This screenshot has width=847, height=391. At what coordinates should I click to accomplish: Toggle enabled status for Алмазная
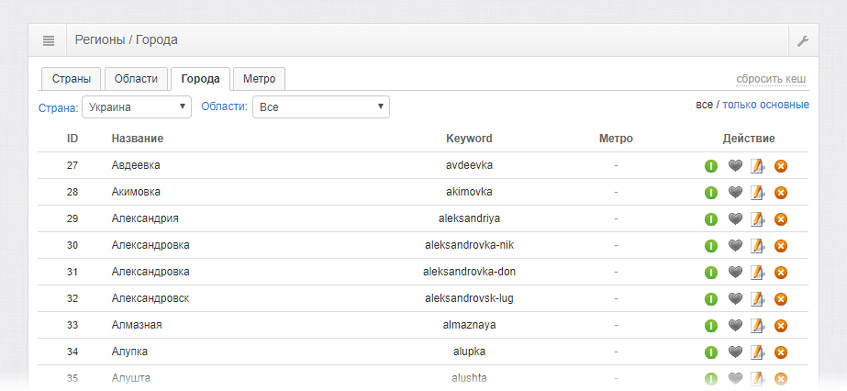click(711, 326)
